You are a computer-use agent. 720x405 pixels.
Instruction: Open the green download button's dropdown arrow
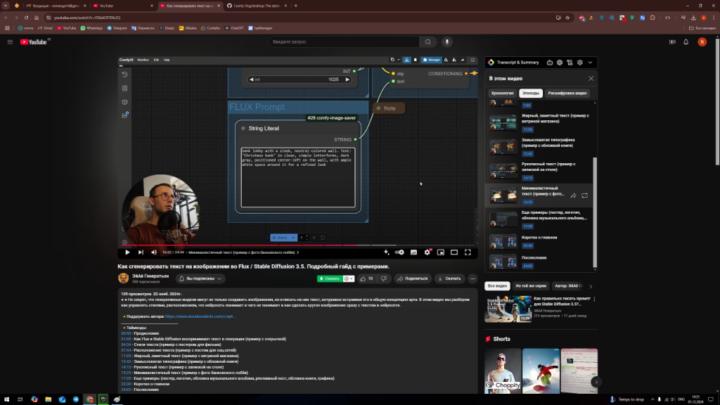point(349,279)
